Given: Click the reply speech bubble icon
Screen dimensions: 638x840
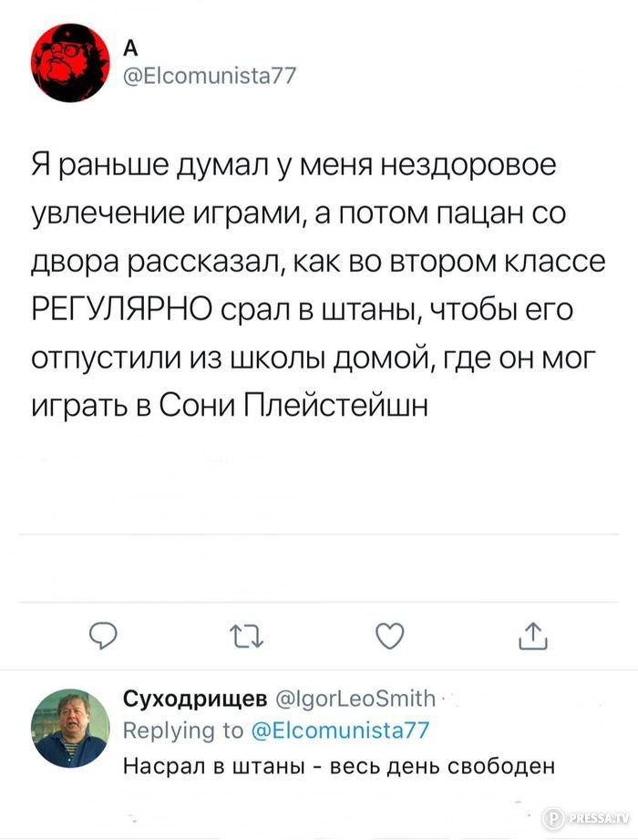Looking at the screenshot, I should tap(102, 635).
